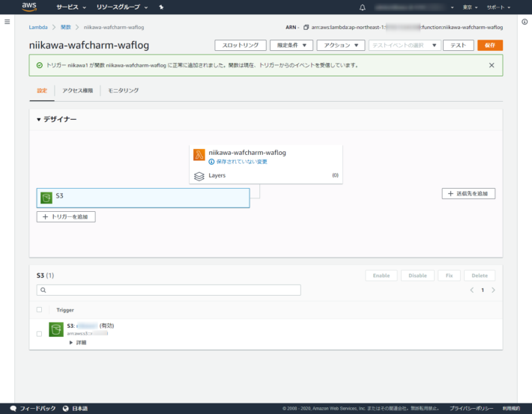Click the トリガーを追加 button

click(x=66, y=216)
